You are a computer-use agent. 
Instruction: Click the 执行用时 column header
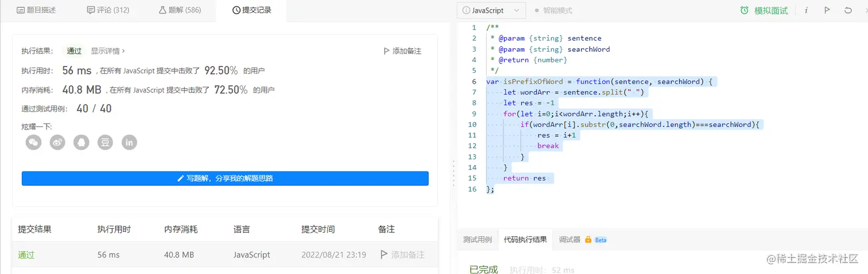(114, 229)
